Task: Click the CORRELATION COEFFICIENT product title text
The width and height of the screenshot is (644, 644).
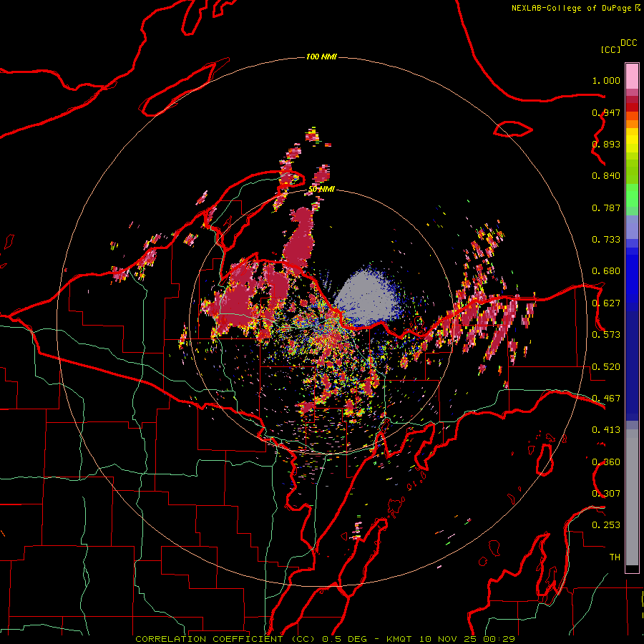Action: (226, 639)
